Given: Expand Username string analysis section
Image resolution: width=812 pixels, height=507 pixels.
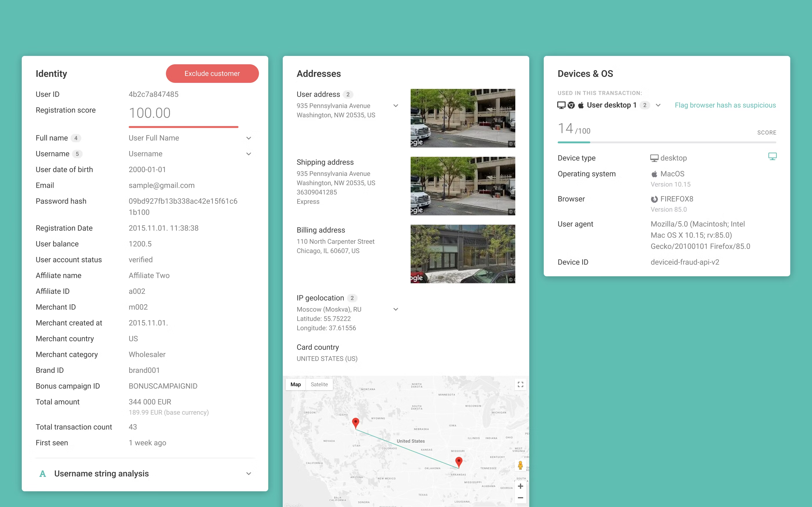Looking at the screenshot, I should (249, 473).
